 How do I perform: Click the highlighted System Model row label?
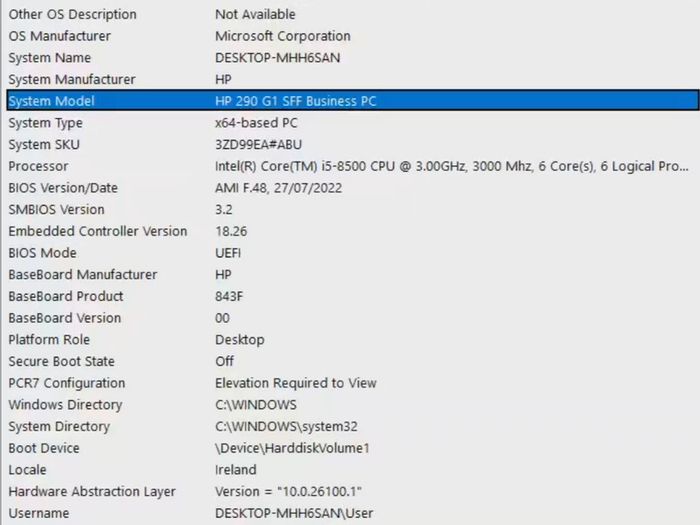tap(51, 101)
